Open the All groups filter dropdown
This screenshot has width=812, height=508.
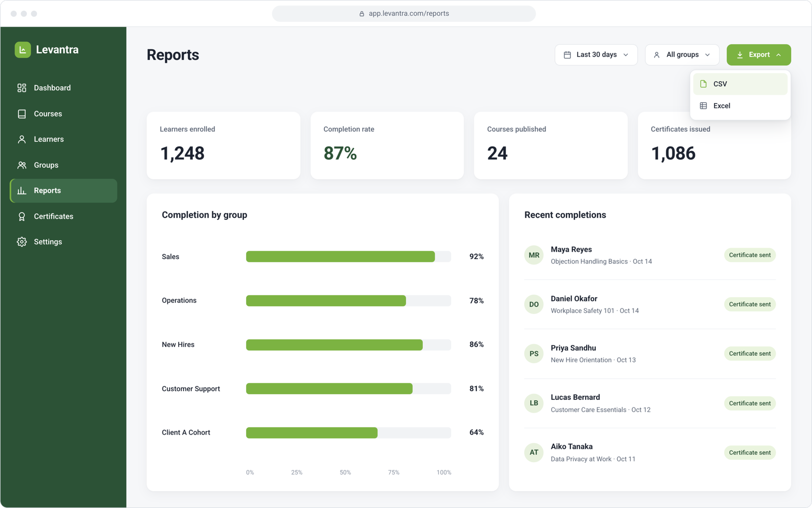tap(682, 55)
